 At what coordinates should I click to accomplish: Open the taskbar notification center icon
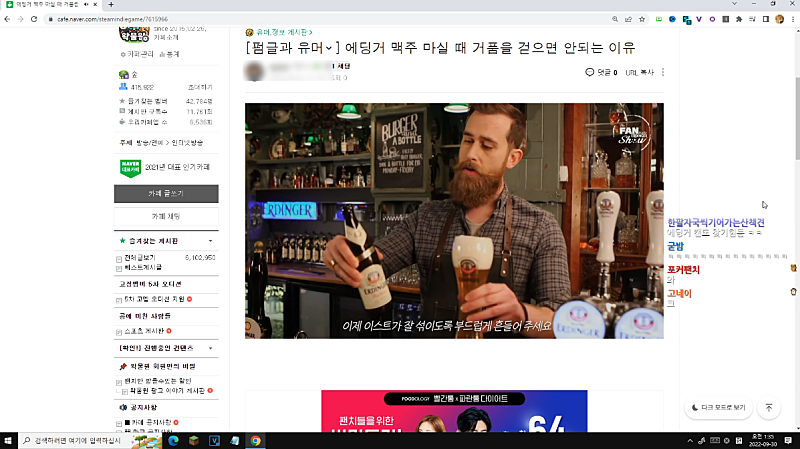pos(788,440)
